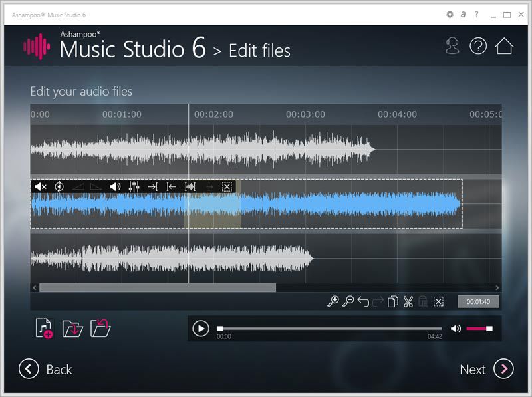
Task: Trim to selection end marker icon
Action: (x=153, y=186)
